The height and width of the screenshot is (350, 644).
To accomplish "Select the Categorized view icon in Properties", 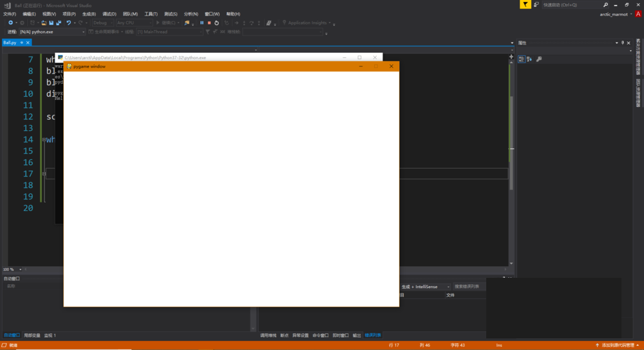I will pyautogui.click(x=521, y=59).
